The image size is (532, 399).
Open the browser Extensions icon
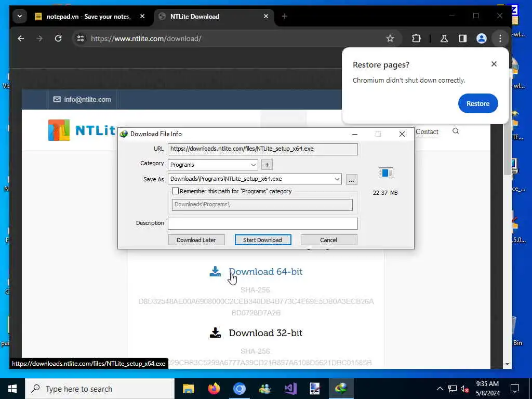(416, 38)
